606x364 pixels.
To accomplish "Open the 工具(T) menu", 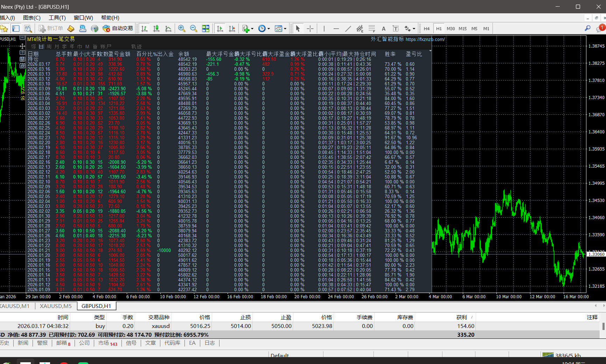I will tap(57, 17).
